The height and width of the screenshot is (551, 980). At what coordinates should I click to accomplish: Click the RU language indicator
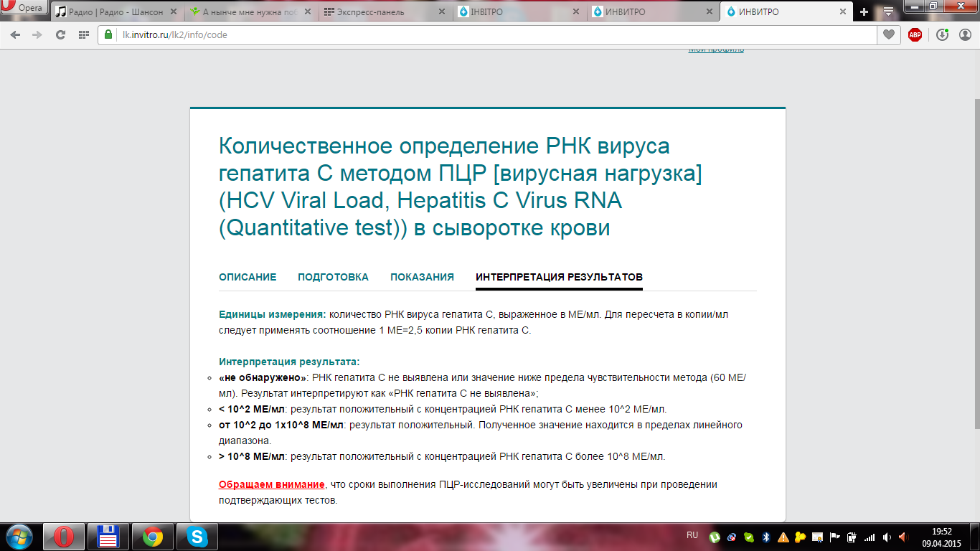click(692, 535)
